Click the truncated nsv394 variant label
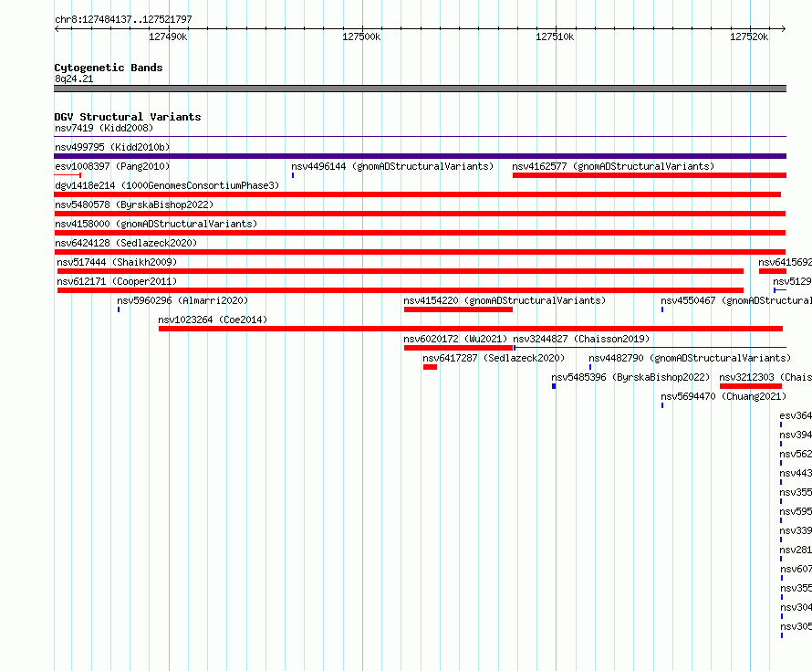The height and width of the screenshot is (671, 812). [x=796, y=435]
